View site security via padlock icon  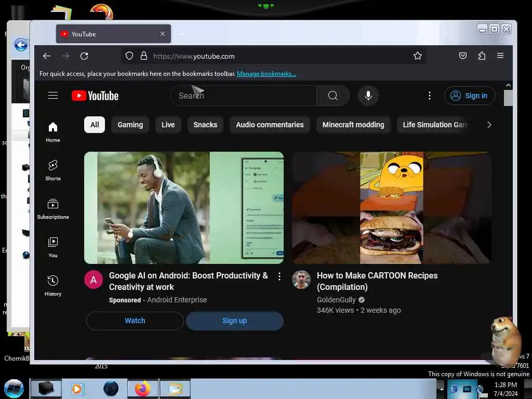tap(144, 56)
